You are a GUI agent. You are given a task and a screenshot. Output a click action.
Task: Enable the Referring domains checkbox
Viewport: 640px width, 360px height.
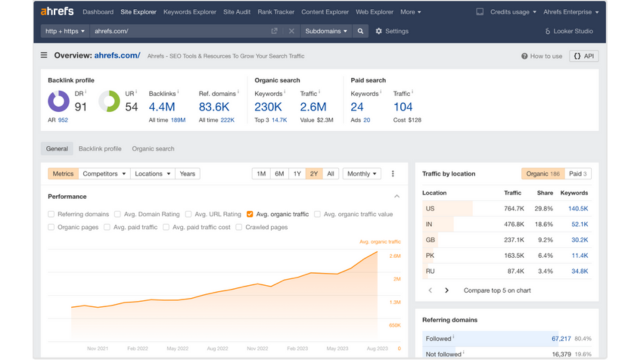(x=51, y=214)
